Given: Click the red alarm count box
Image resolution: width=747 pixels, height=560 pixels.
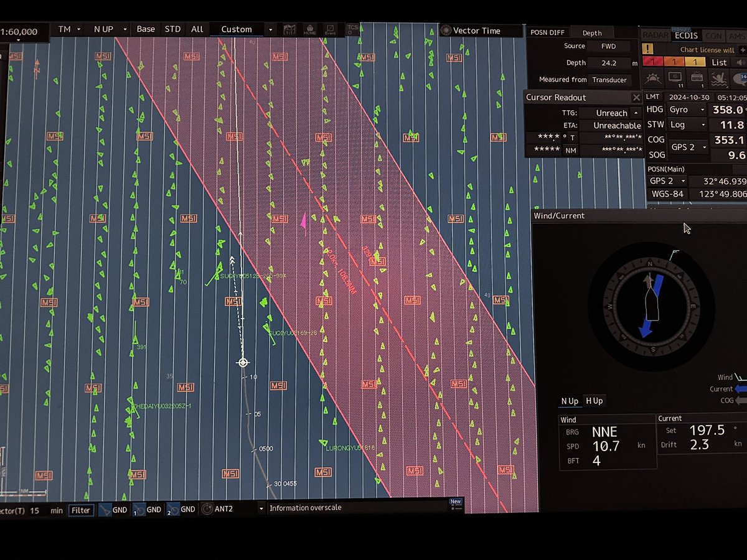Looking at the screenshot, I should click(x=652, y=62).
